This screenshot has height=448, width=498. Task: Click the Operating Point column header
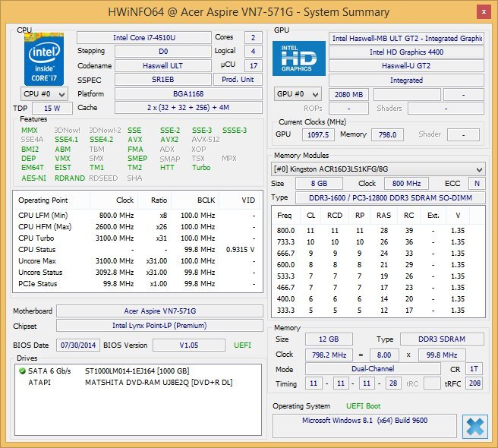[52, 200]
